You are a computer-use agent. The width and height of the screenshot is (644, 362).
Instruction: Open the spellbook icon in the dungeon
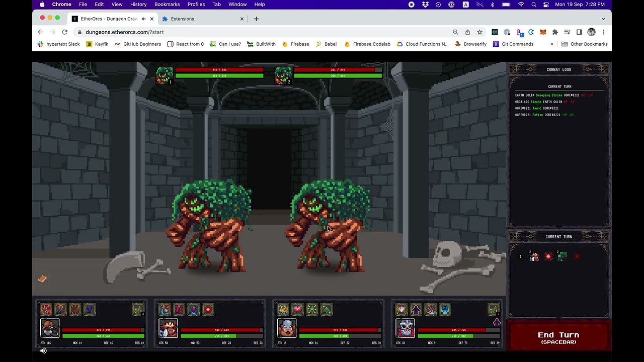pos(42,279)
